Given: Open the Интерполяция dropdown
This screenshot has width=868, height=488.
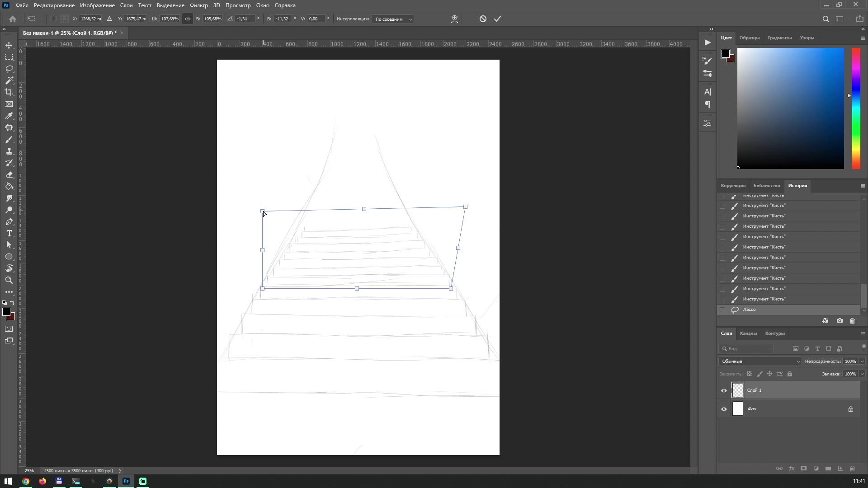Looking at the screenshot, I should pyautogui.click(x=392, y=19).
